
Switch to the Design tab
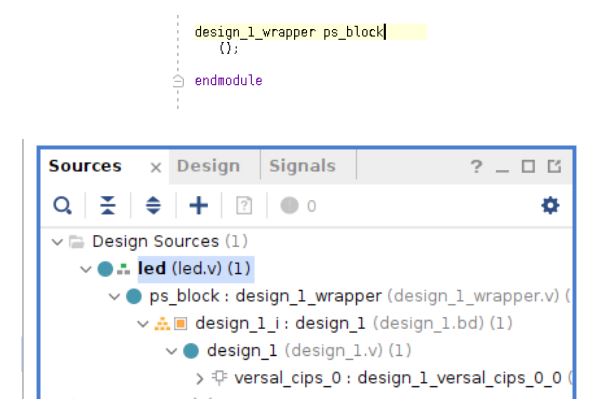tap(208, 166)
